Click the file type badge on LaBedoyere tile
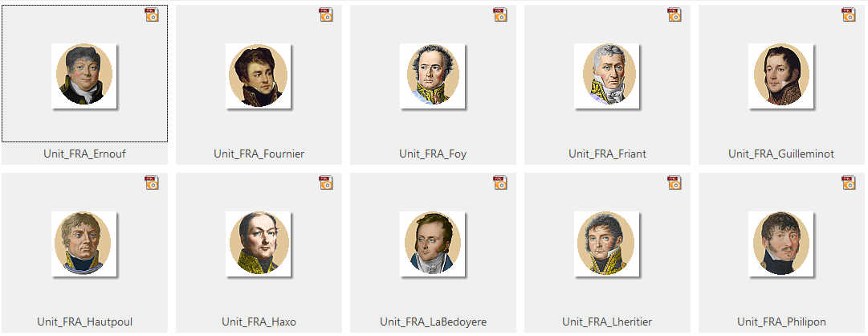This screenshot has height=336, width=868. tap(500, 182)
